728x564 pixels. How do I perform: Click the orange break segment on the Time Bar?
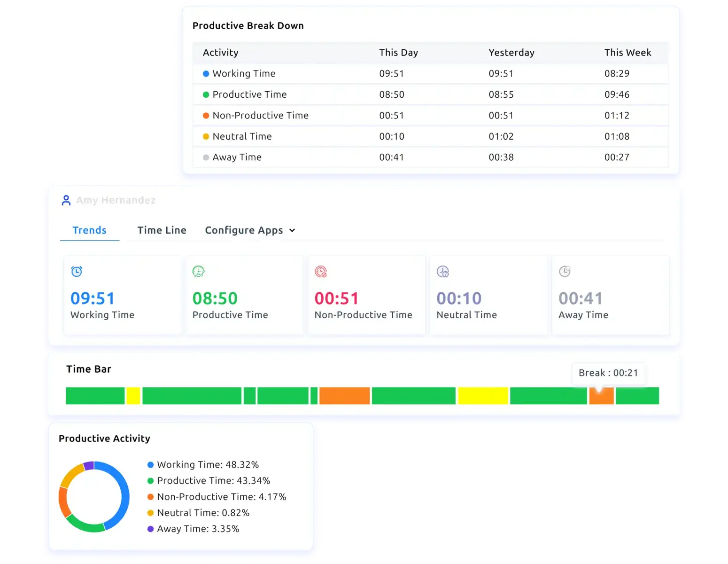(x=601, y=396)
